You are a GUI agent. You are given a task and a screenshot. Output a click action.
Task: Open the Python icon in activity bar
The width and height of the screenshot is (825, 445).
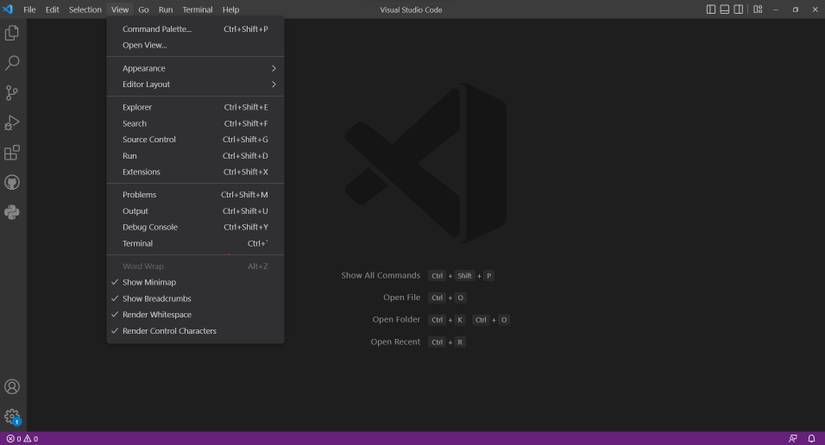pos(12,212)
